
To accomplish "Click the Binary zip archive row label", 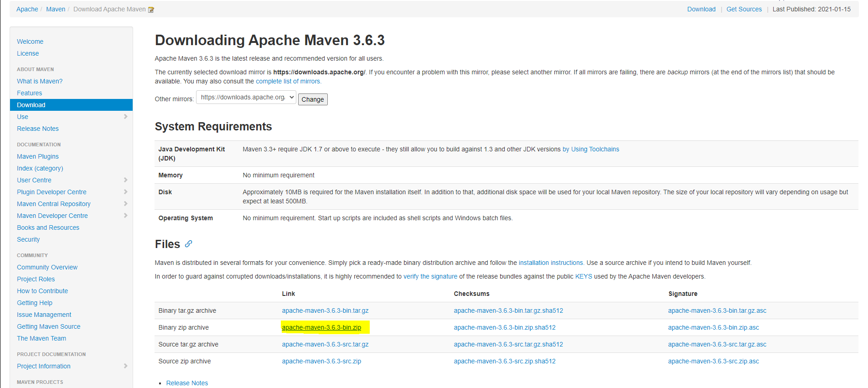I will (x=184, y=327).
